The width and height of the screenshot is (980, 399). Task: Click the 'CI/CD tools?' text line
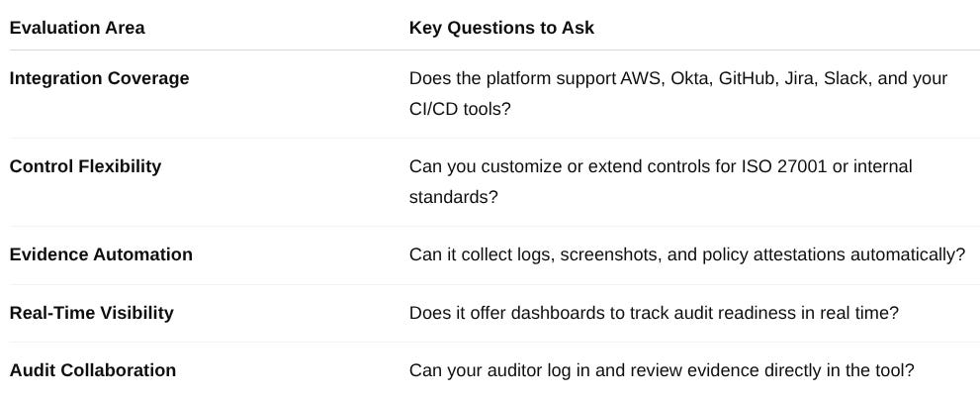(x=460, y=110)
